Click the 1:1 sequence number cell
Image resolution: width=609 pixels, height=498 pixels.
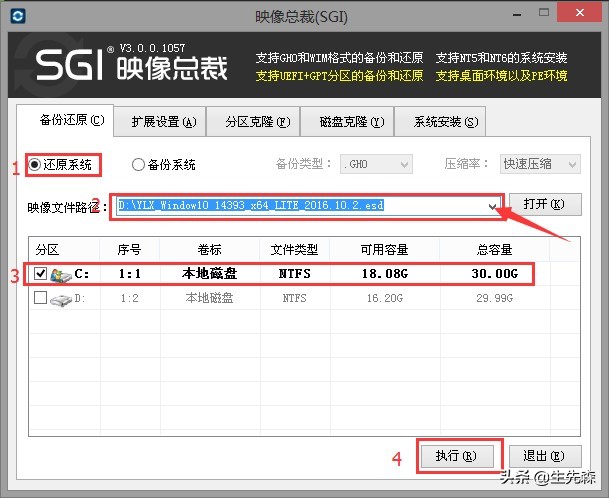[130, 274]
